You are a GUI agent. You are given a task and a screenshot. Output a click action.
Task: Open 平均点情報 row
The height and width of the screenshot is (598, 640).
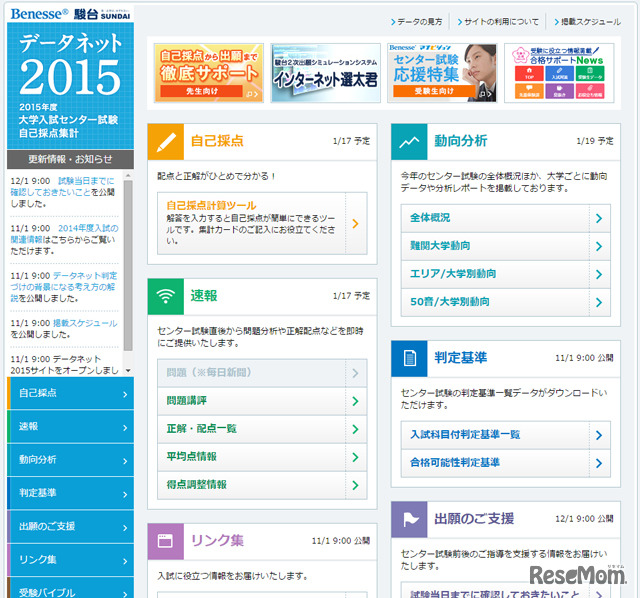point(262,457)
